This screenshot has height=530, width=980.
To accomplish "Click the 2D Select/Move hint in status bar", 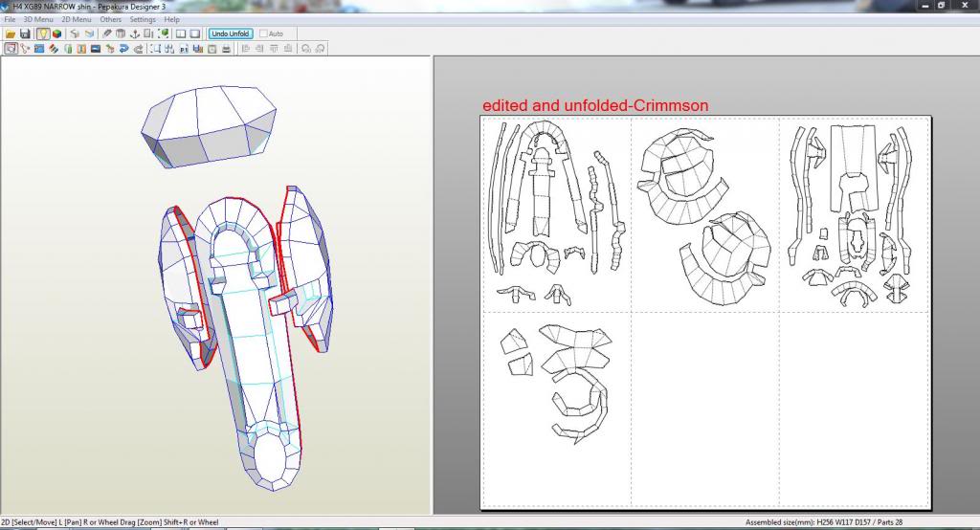I will click(110, 522).
